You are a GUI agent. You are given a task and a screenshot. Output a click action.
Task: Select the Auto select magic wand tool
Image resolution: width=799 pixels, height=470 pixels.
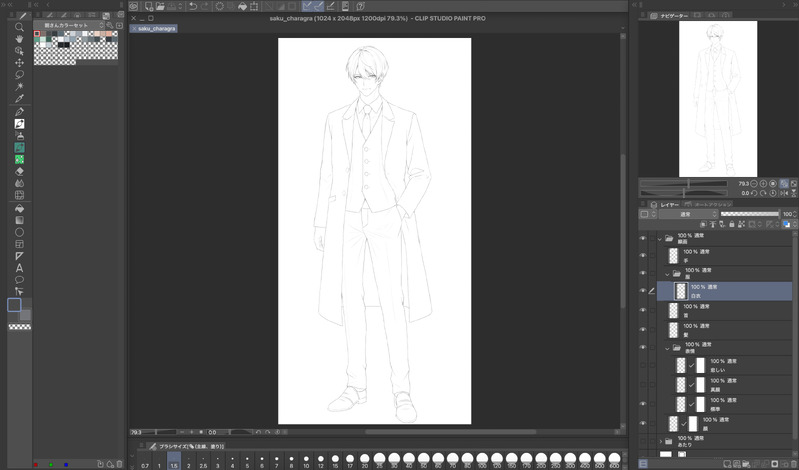point(19,87)
